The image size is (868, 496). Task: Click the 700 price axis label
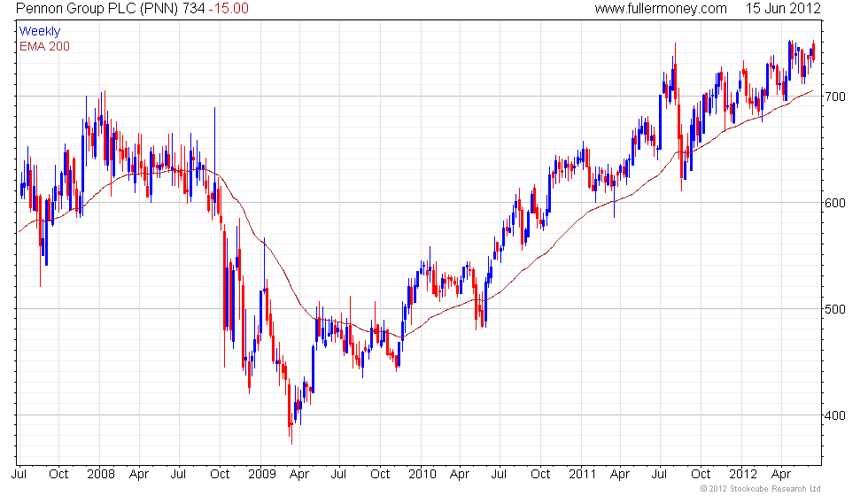pos(834,97)
